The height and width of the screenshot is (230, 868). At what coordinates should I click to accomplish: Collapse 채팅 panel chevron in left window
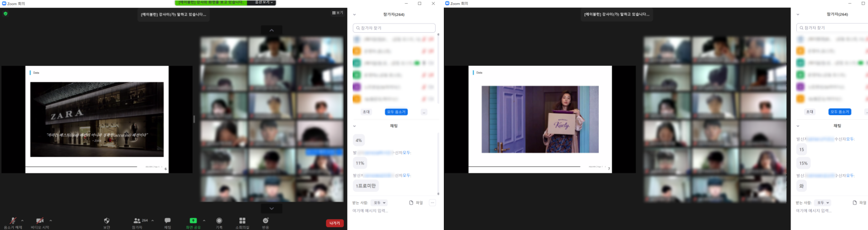(x=354, y=126)
